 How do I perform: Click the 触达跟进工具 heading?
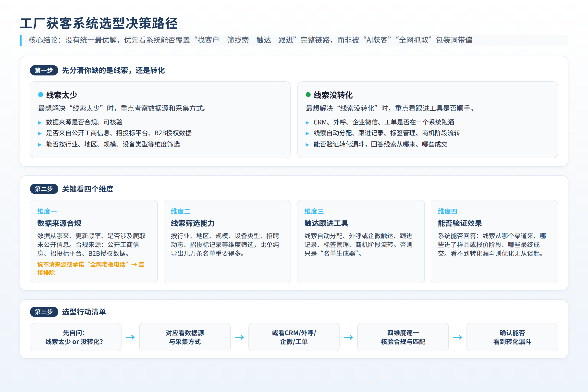click(x=326, y=223)
